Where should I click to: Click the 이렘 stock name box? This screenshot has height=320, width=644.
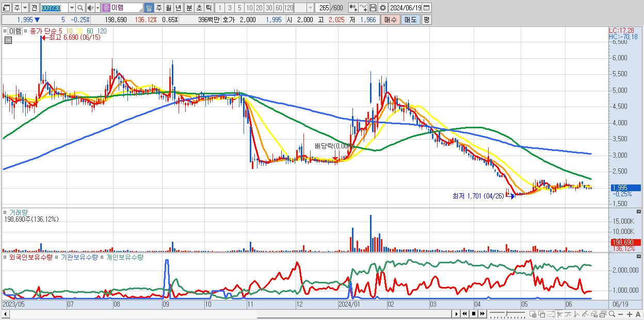(123, 8)
